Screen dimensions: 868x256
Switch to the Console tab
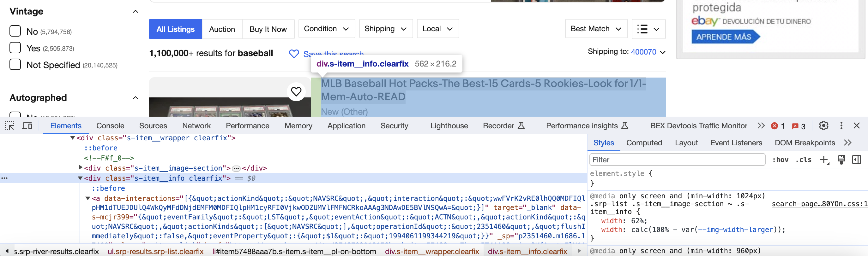[110, 126]
